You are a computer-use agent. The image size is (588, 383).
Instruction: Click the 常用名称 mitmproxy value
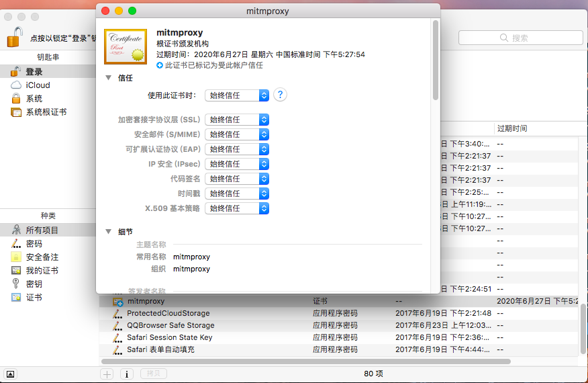coord(191,257)
